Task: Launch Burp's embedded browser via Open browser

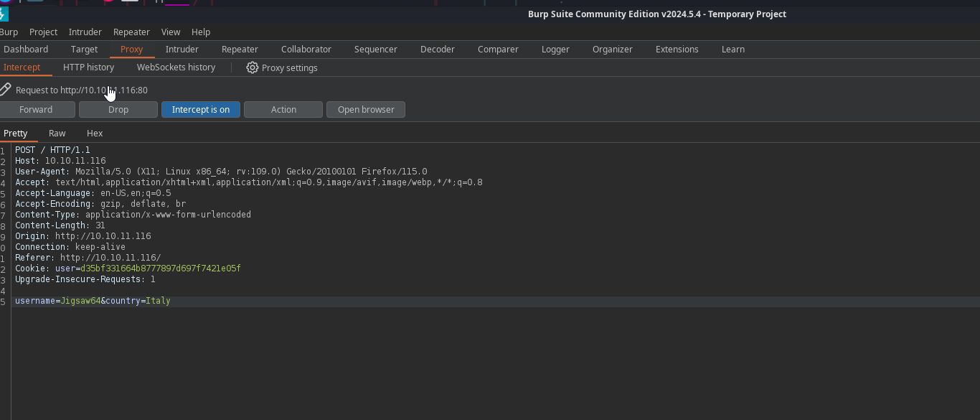Action: pyautogui.click(x=365, y=109)
